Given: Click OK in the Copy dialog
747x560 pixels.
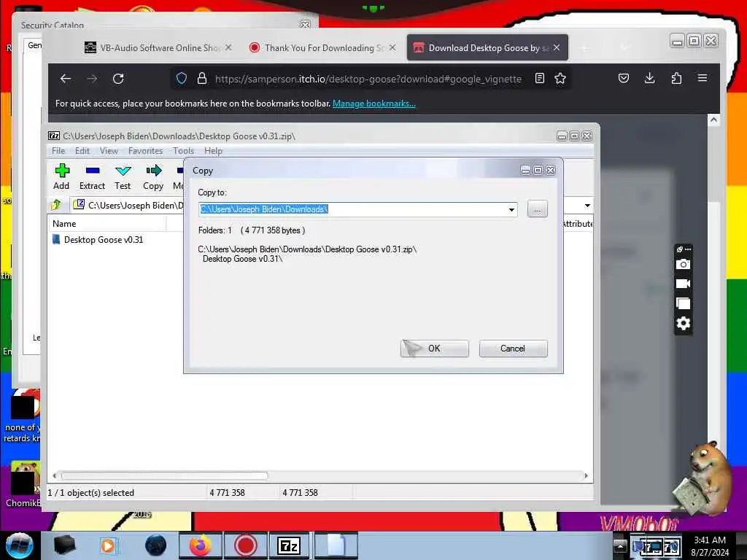Looking at the screenshot, I should (x=435, y=349).
